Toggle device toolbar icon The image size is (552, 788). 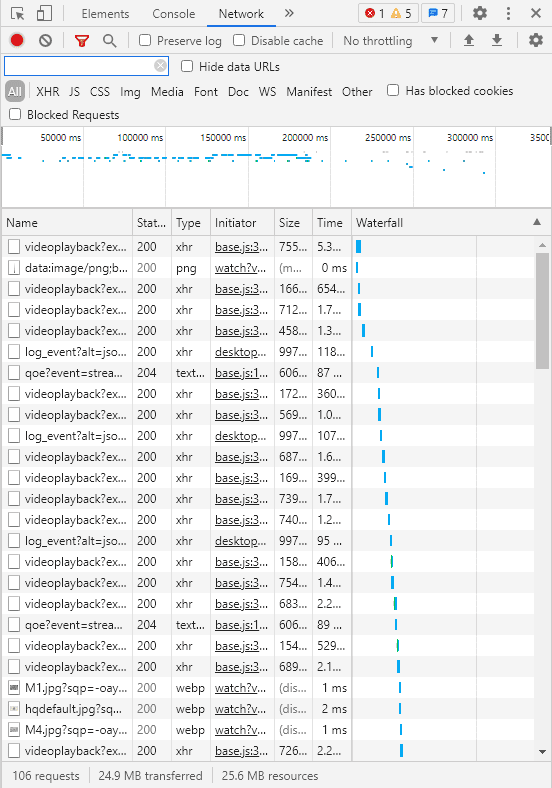44,14
